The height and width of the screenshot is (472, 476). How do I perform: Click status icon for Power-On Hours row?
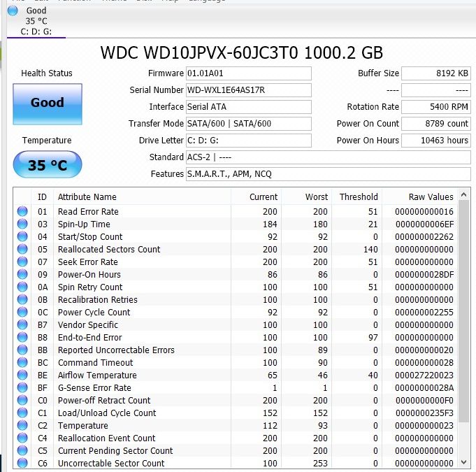22,274
